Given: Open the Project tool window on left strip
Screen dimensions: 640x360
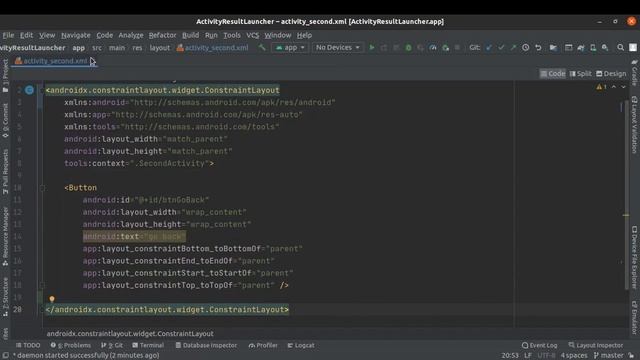Looking at the screenshot, I should [x=5, y=75].
